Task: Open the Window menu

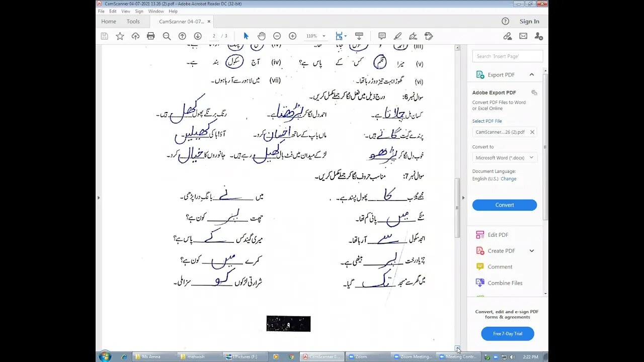Action: click(x=156, y=11)
